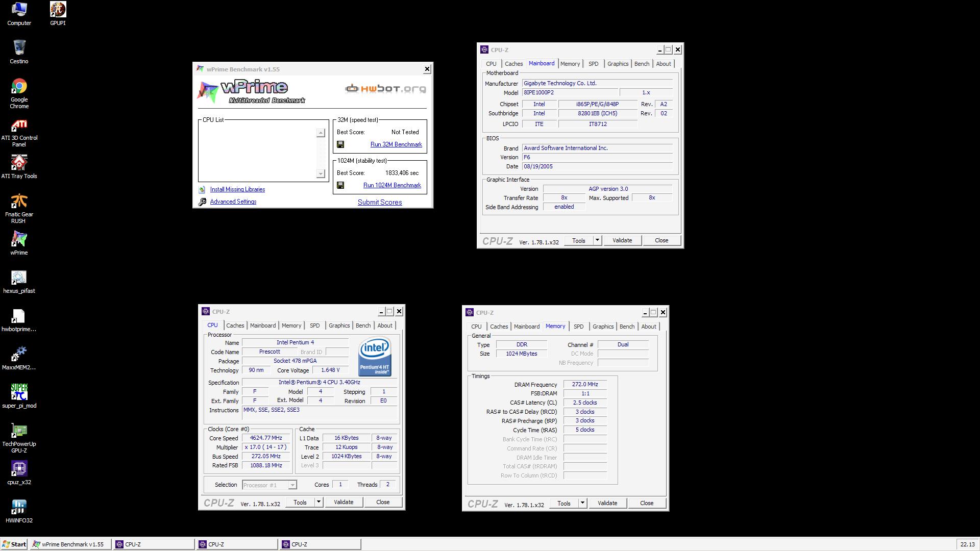Open Advanced Settings link in wPrime

click(x=233, y=202)
